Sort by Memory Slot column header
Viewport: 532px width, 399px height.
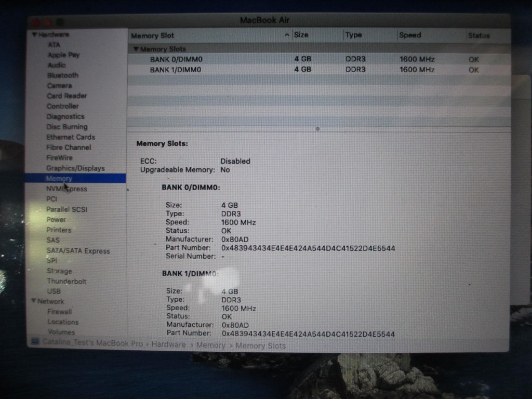pos(152,36)
